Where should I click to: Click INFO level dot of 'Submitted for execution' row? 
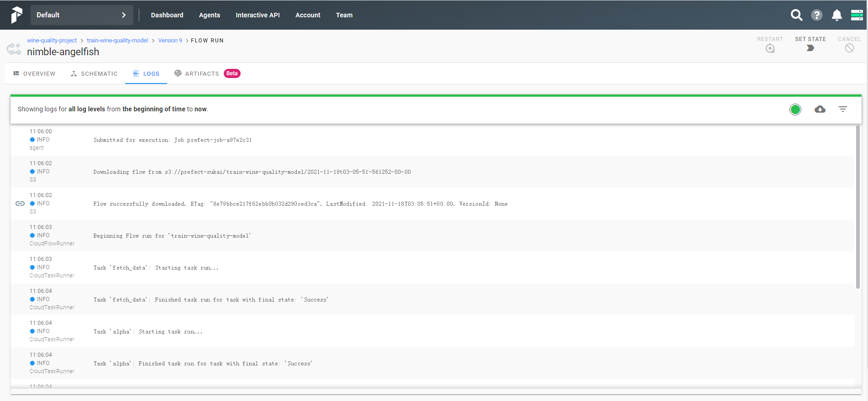pos(32,140)
